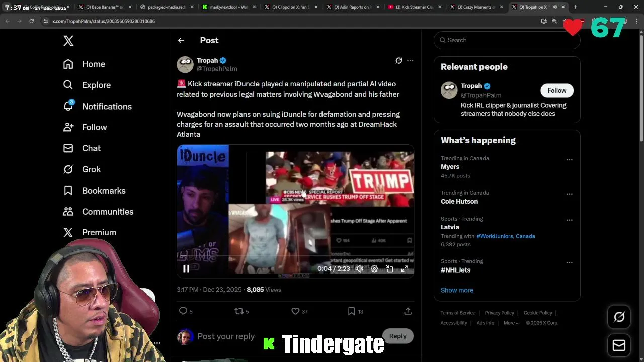Open a new browser tab
644x362 pixels.
pos(575,7)
